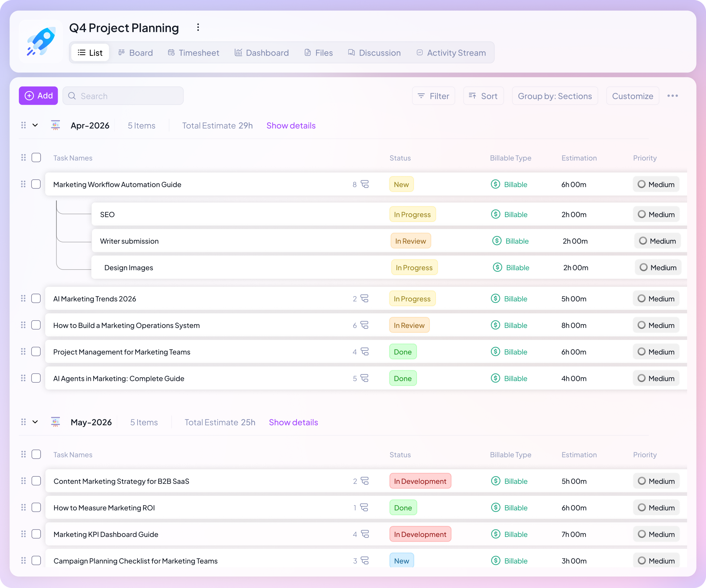Check the Marketing KPI Dashboard Guide checkbox
This screenshot has height=588, width=706.
[36, 534]
